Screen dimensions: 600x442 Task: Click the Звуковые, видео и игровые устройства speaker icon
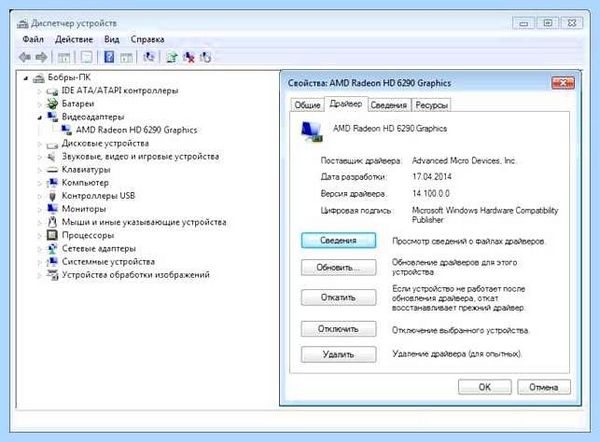click(x=52, y=157)
